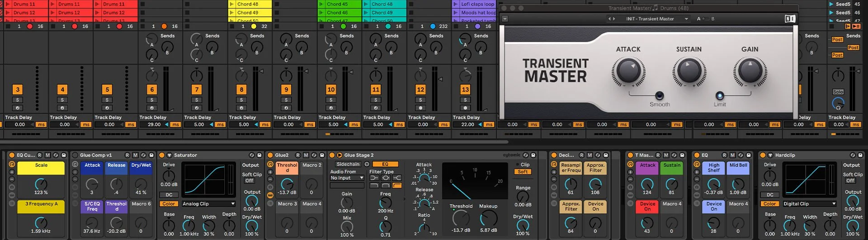868x240 pixels.
Task: Open the Audio From No Input dropdown
Action: [347, 178]
